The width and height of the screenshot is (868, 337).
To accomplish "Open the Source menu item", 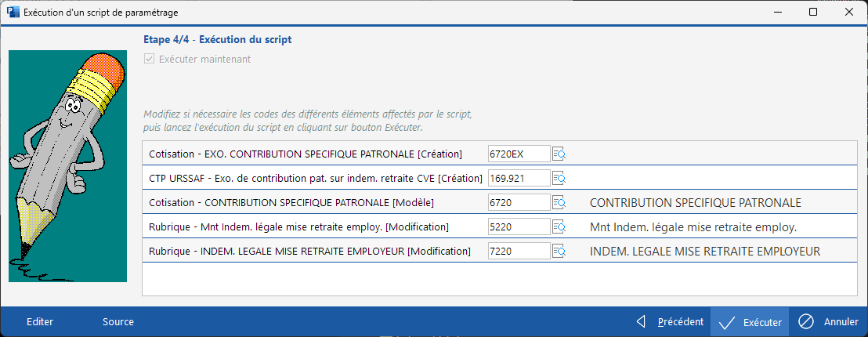I will click(118, 322).
